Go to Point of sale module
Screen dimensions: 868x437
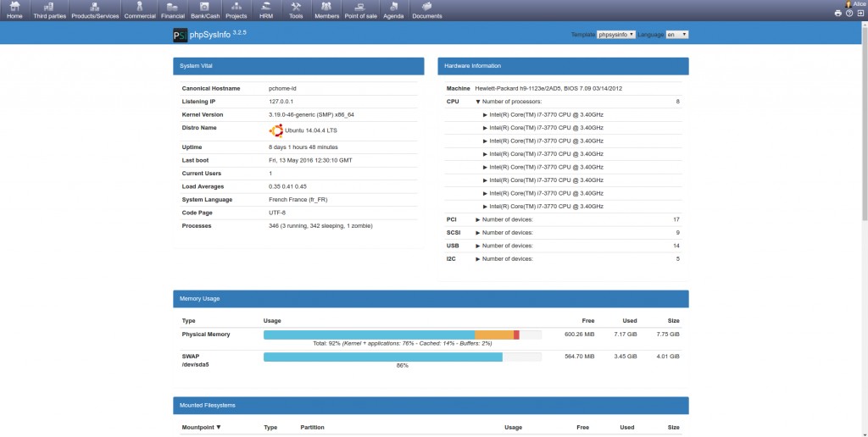coord(360,10)
